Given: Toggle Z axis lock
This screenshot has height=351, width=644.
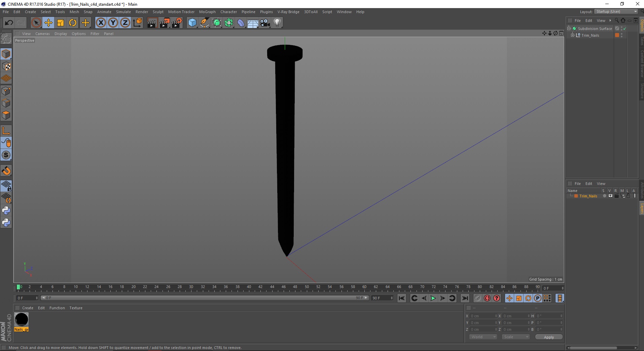Looking at the screenshot, I should pyautogui.click(x=125, y=23).
